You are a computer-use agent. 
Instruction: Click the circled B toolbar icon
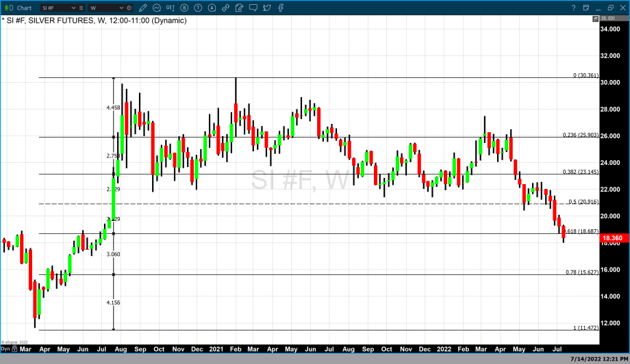coord(184,8)
